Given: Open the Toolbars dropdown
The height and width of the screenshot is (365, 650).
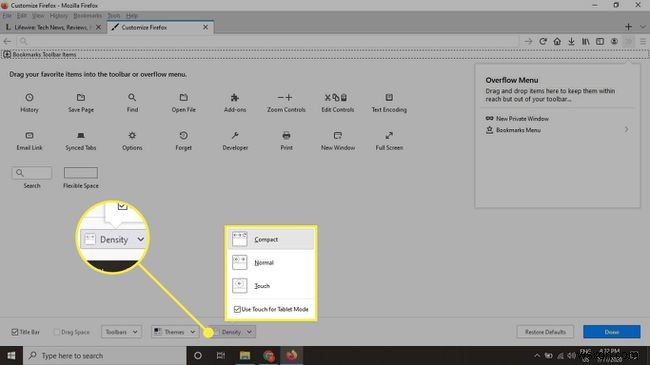Looking at the screenshot, I should coord(121,332).
